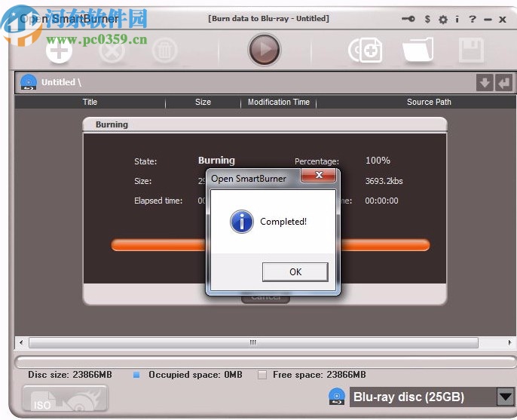Viewport: 517px width, 420px height.
Task: Click the remove item X icon
Action: point(112,51)
